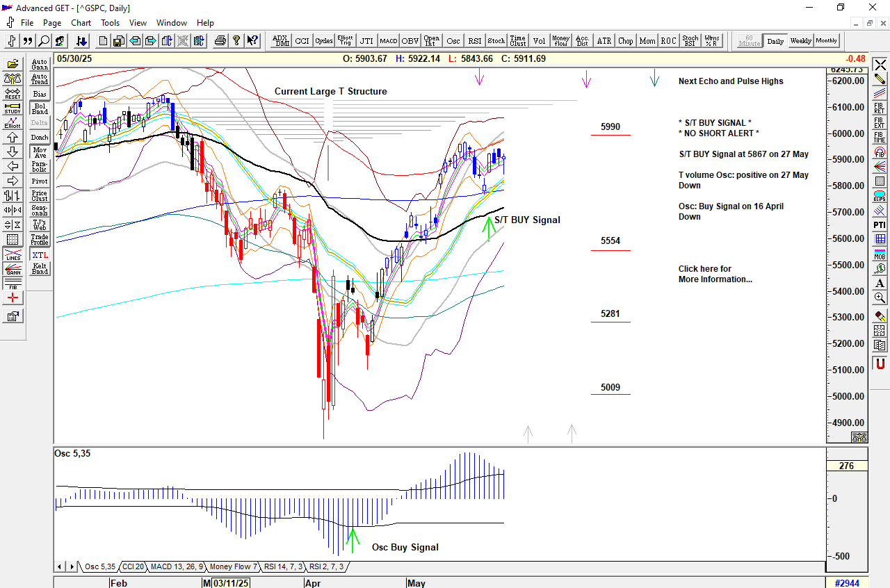Toggle the Mov Ave overlay
This screenshot has height=588, width=890.
point(40,152)
